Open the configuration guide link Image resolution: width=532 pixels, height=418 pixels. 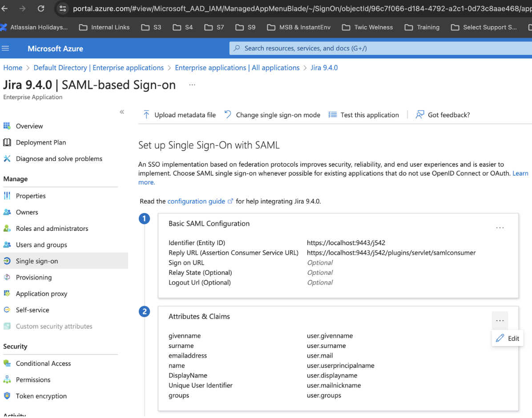(x=196, y=201)
